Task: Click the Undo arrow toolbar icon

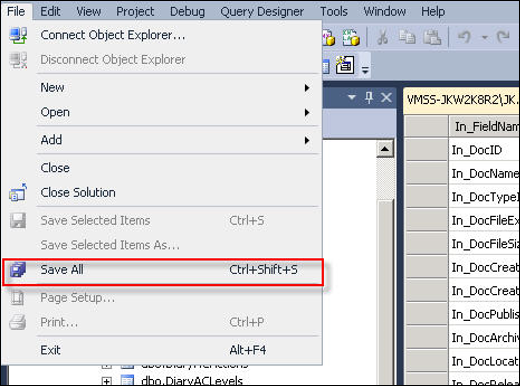Action: tap(464, 36)
